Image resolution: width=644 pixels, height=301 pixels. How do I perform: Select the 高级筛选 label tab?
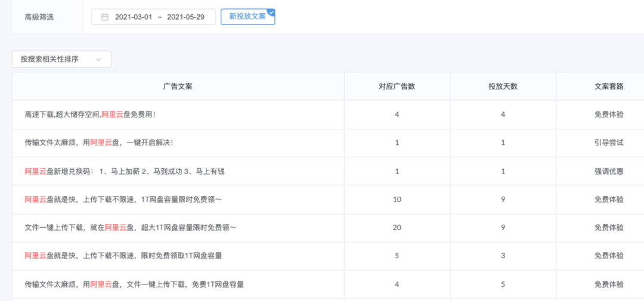click(39, 17)
